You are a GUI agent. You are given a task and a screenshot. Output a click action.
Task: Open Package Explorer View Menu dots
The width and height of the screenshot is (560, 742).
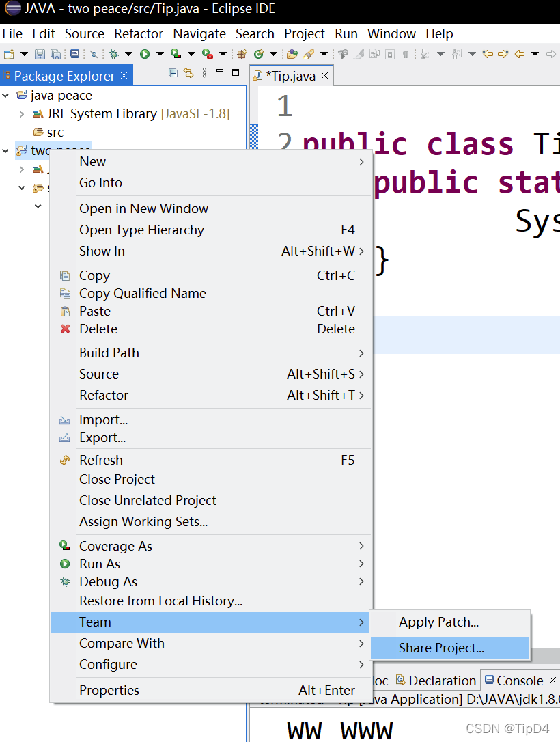pos(204,72)
